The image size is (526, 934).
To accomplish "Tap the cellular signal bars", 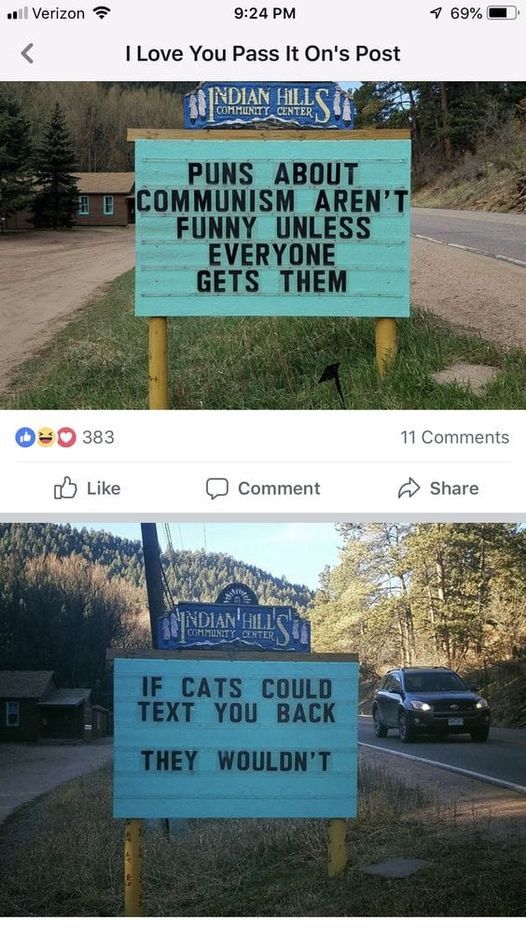I will pyautogui.click(x=17, y=14).
